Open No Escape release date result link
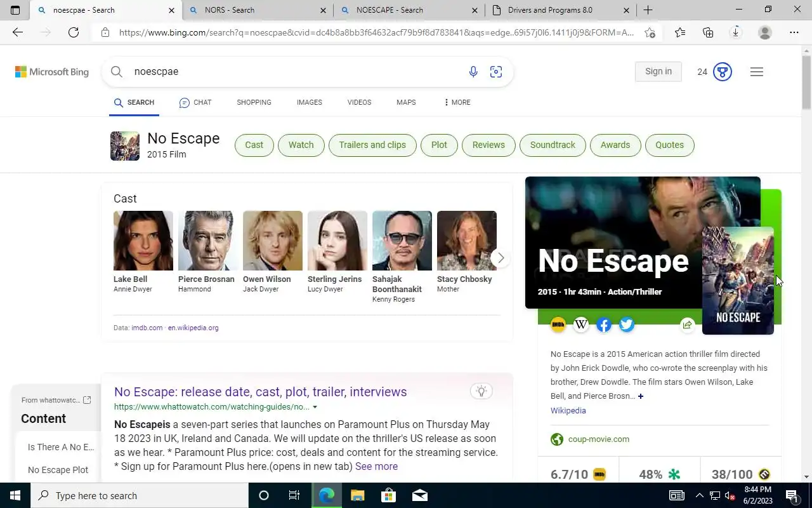The image size is (812, 508). [x=261, y=392]
